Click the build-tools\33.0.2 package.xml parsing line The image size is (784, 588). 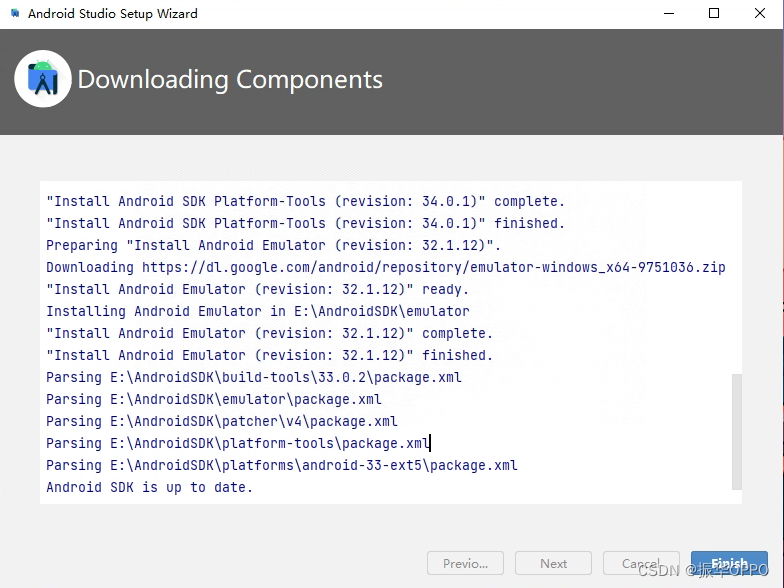(x=254, y=377)
